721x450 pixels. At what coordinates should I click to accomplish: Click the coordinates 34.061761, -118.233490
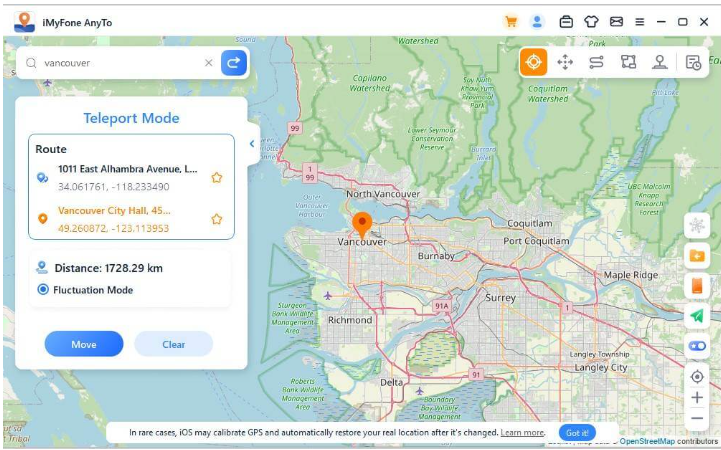click(x=114, y=187)
